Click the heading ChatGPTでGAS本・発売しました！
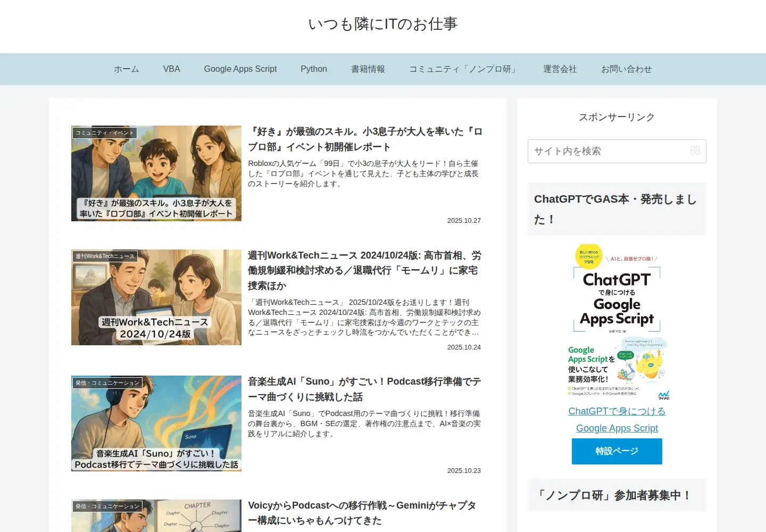Screen dimensions: 766x532 (x=617, y=209)
